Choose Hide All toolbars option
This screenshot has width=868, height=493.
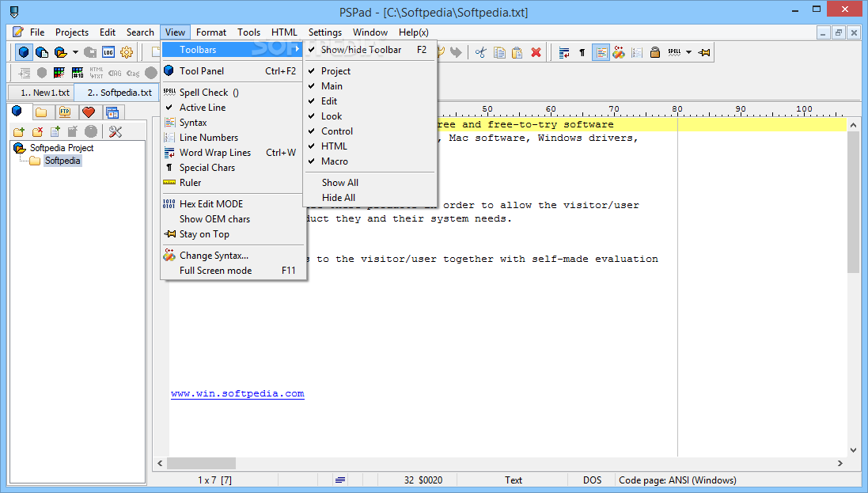tap(370, 197)
